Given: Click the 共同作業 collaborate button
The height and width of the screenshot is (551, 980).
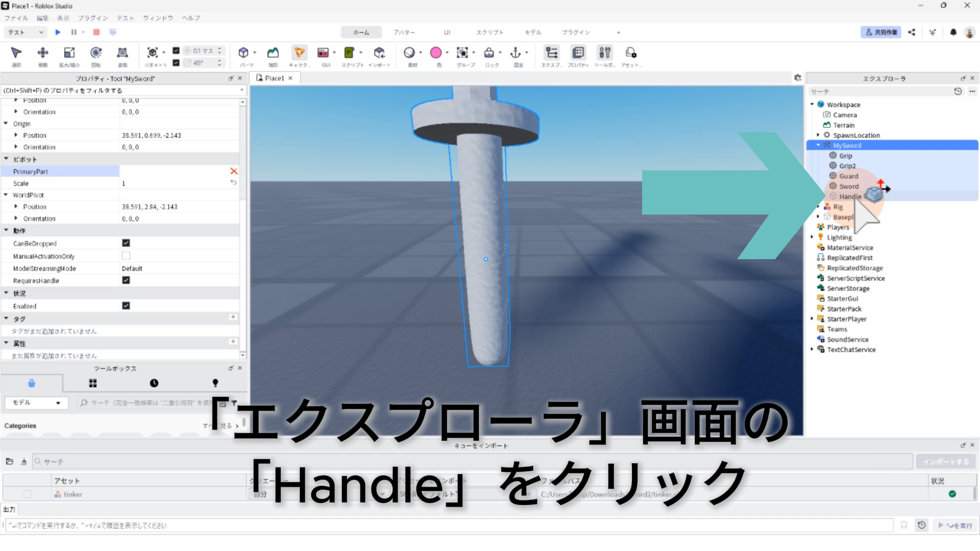Looking at the screenshot, I should click(x=881, y=32).
